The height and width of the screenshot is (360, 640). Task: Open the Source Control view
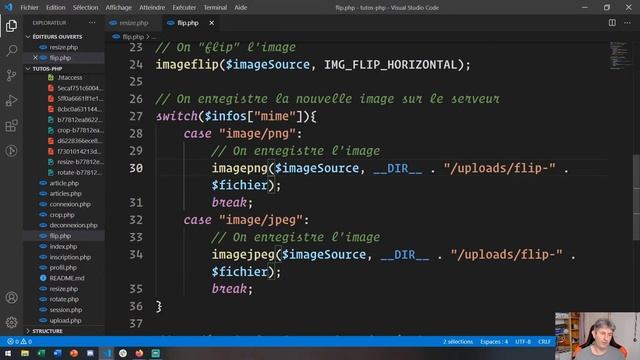tap(11, 76)
